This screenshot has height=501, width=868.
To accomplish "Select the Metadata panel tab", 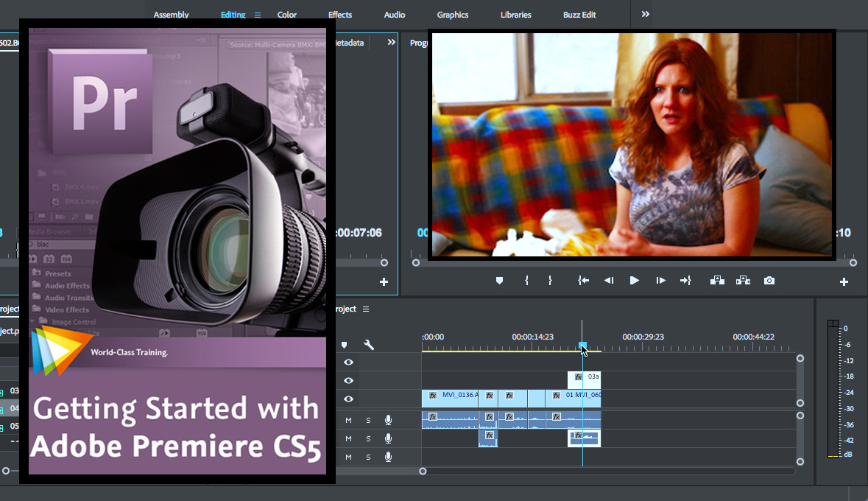I will click(x=350, y=43).
